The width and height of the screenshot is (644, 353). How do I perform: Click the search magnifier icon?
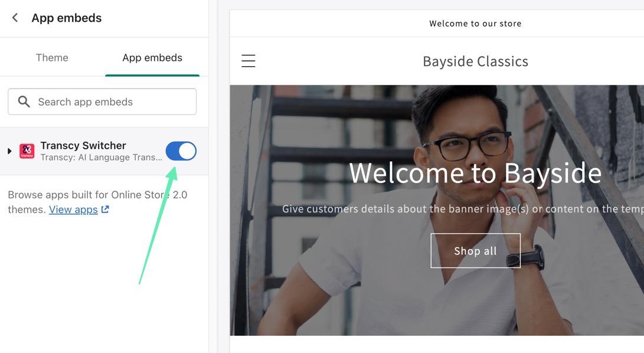(24, 102)
